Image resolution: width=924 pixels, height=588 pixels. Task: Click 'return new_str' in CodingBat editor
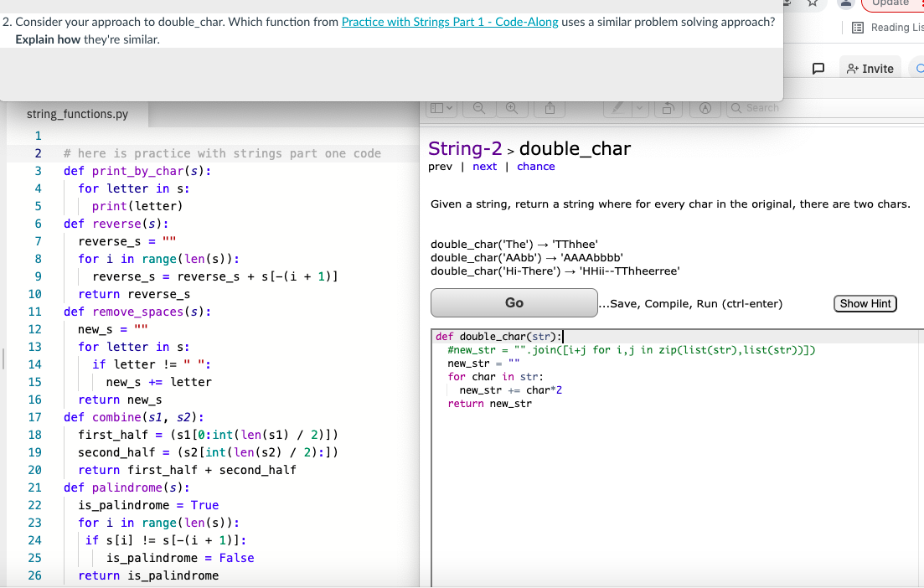[490, 404]
